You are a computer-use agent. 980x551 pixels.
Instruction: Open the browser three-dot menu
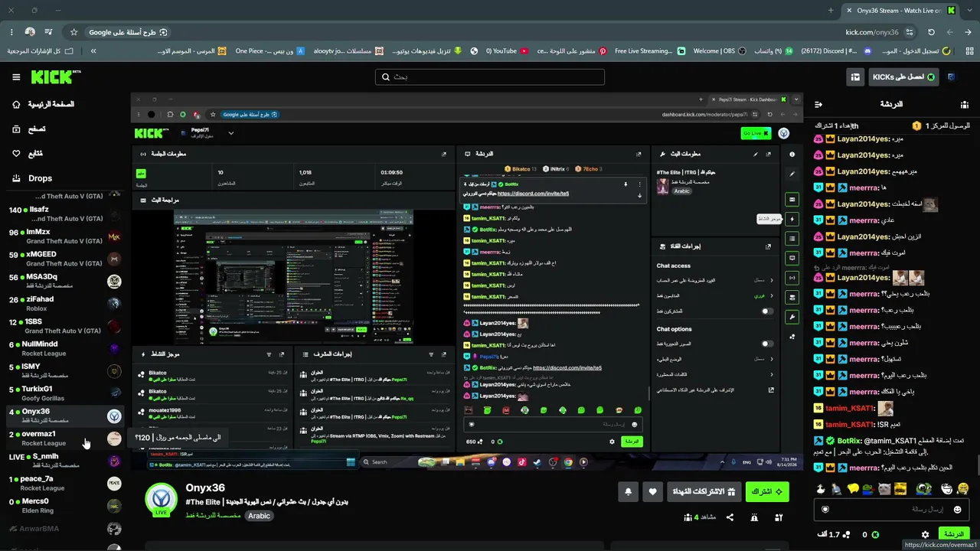(11, 32)
